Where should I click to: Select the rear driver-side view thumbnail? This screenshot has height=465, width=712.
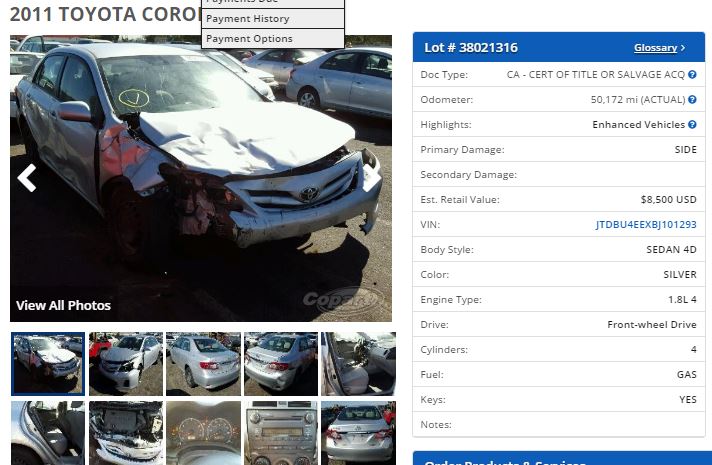pyautogui.click(x=203, y=364)
